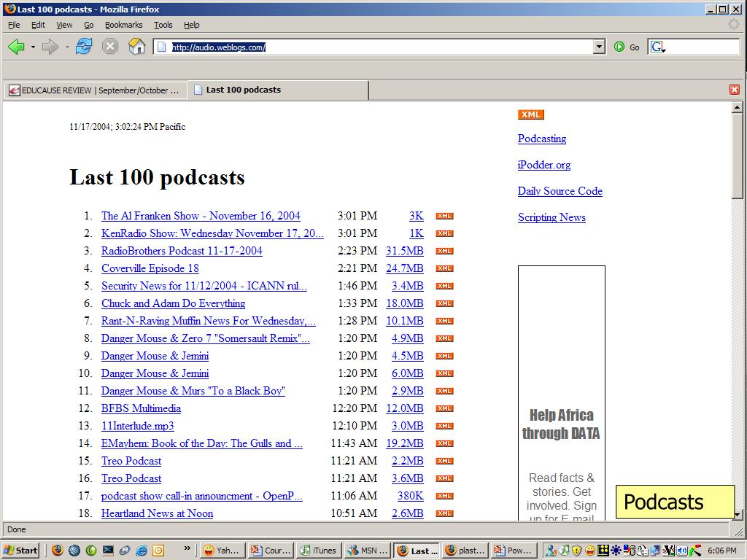Click the green Go button
Image resolution: width=747 pixels, height=560 pixels.
(627, 47)
